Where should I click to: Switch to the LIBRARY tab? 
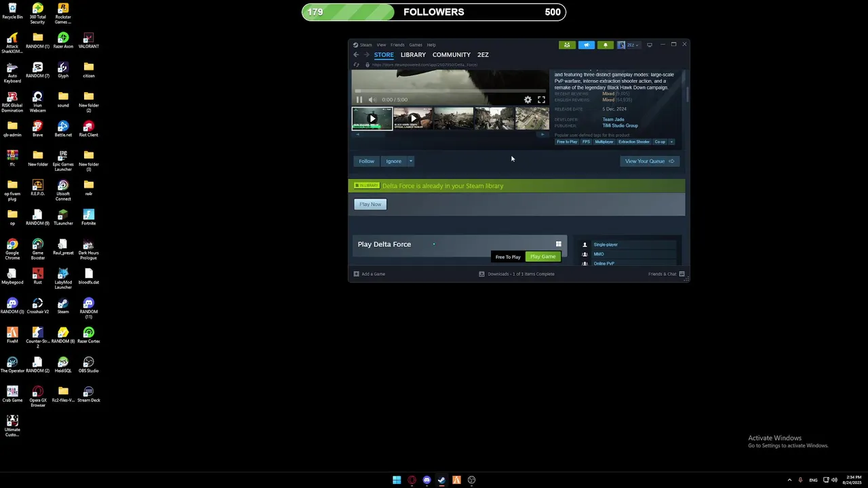coord(413,55)
